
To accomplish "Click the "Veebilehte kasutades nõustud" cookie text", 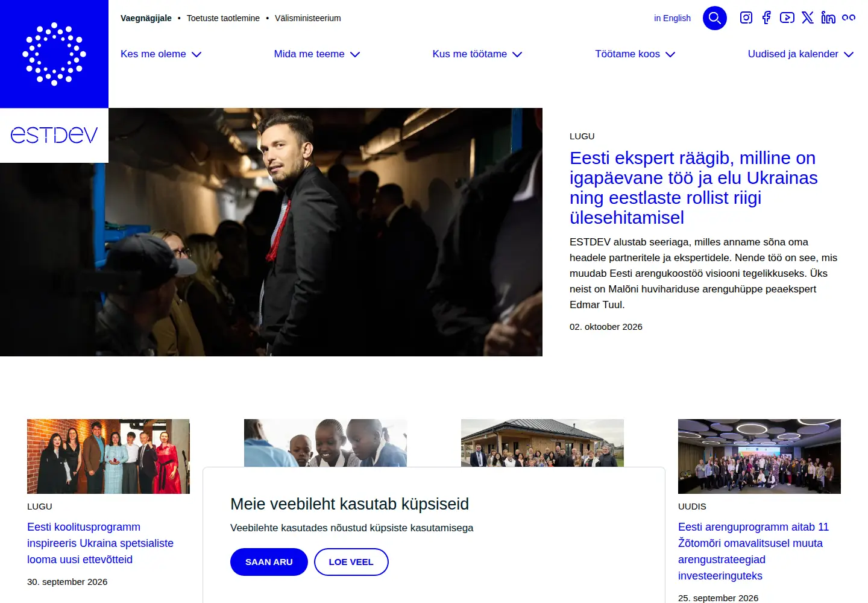I will pyautogui.click(x=352, y=528).
